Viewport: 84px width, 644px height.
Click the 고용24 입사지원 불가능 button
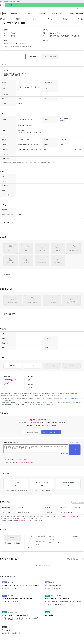pyautogui.click(x=50, y=56)
